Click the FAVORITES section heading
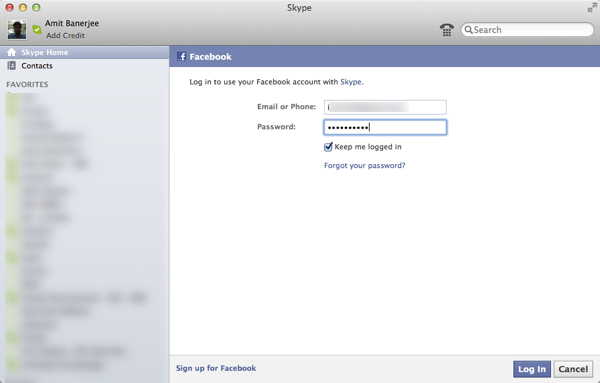This screenshot has height=383, width=600. point(27,84)
